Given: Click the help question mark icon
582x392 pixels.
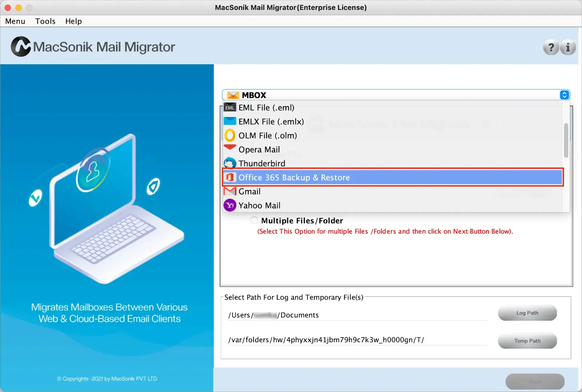Looking at the screenshot, I should point(551,47).
